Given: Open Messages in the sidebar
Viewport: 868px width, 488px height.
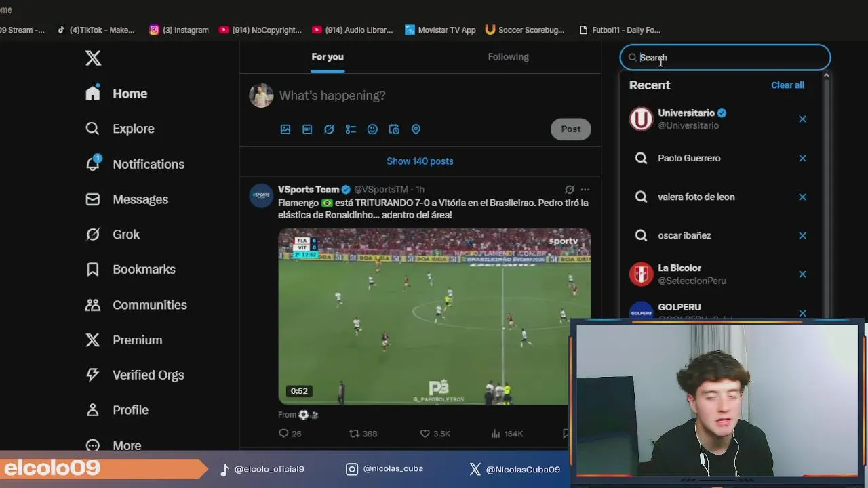Looking at the screenshot, I should tap(127, 199).
